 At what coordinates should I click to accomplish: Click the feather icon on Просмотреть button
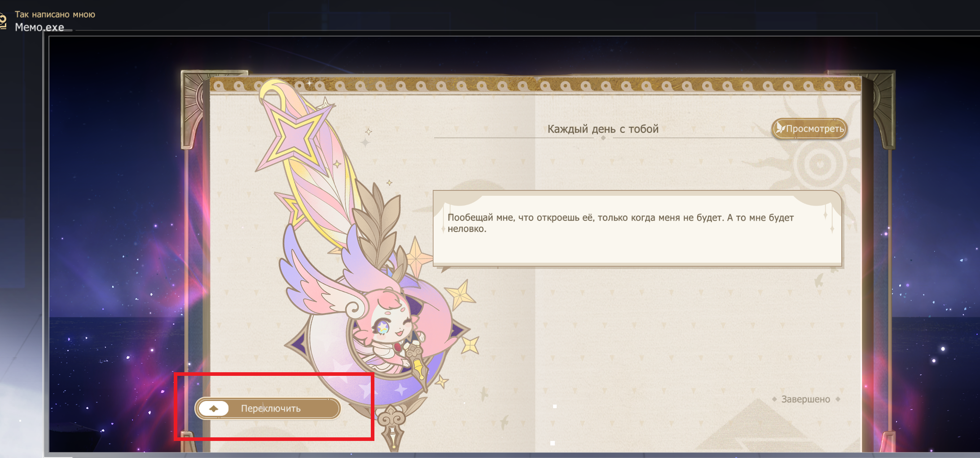[781, 128]
